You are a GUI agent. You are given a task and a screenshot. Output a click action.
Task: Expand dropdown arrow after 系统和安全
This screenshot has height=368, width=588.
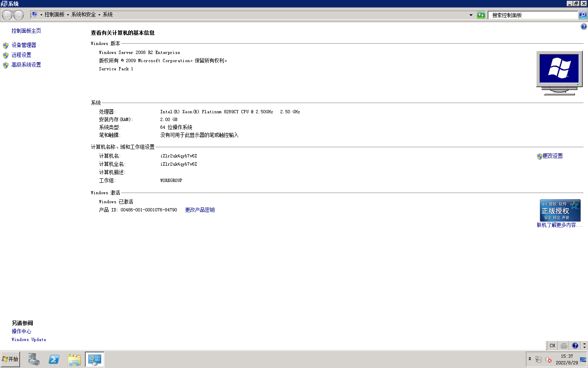point(99,15)
